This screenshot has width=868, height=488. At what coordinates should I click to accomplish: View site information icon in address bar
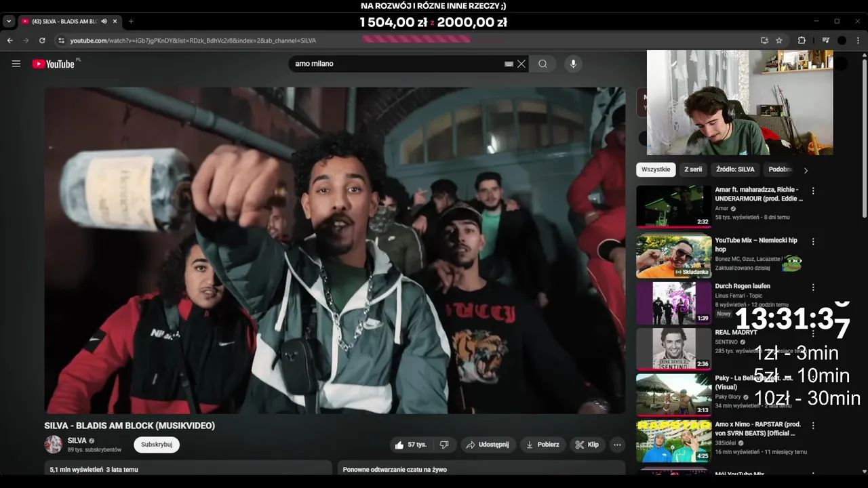61,41
